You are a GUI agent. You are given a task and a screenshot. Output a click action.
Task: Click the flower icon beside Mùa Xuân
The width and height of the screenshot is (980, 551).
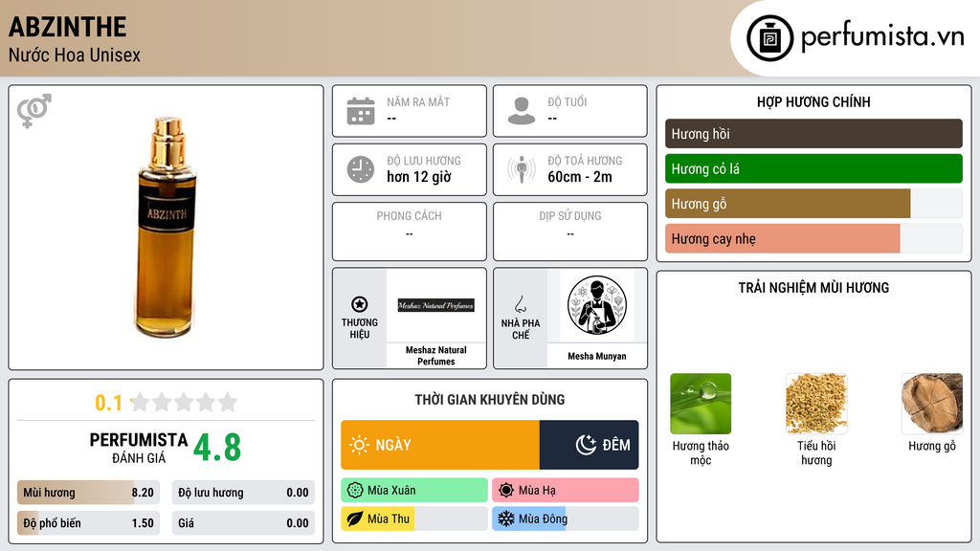pyautogui.click(x=355, y=491)
